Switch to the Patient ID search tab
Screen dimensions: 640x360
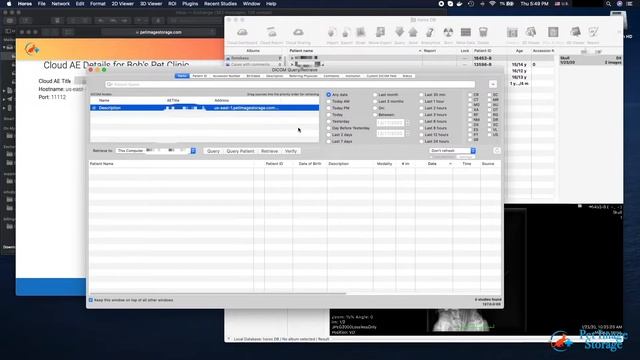(199, 76)
